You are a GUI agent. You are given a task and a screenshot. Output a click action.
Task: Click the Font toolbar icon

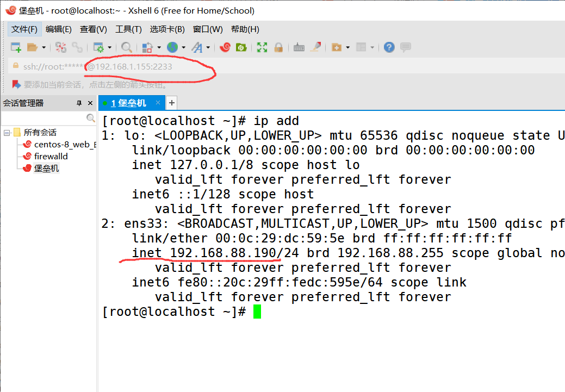197,47
